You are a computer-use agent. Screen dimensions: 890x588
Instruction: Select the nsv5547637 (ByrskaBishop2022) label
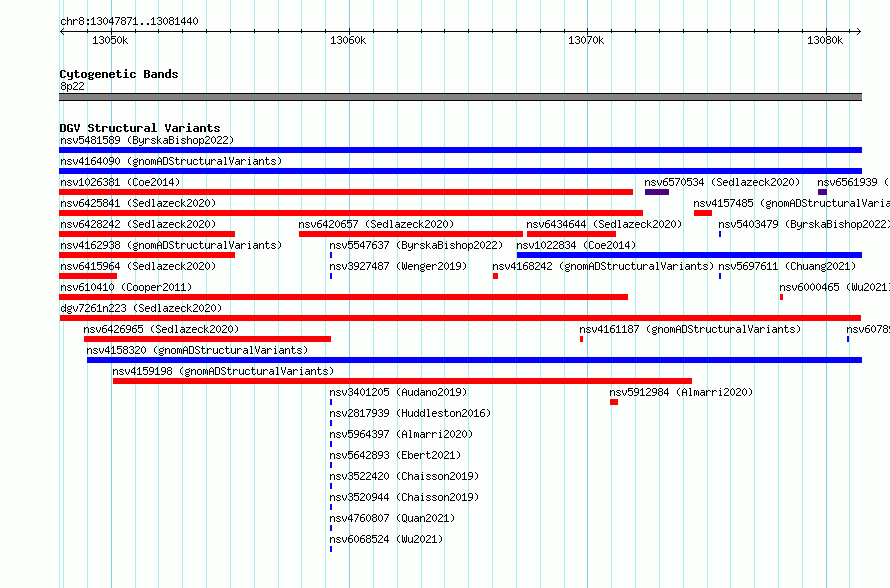tap(416, 245)
